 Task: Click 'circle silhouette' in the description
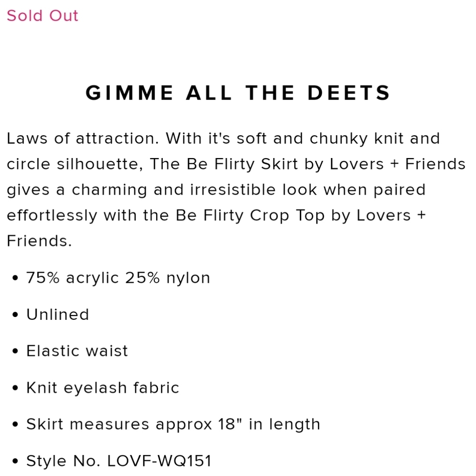click(x=75, y=164)
